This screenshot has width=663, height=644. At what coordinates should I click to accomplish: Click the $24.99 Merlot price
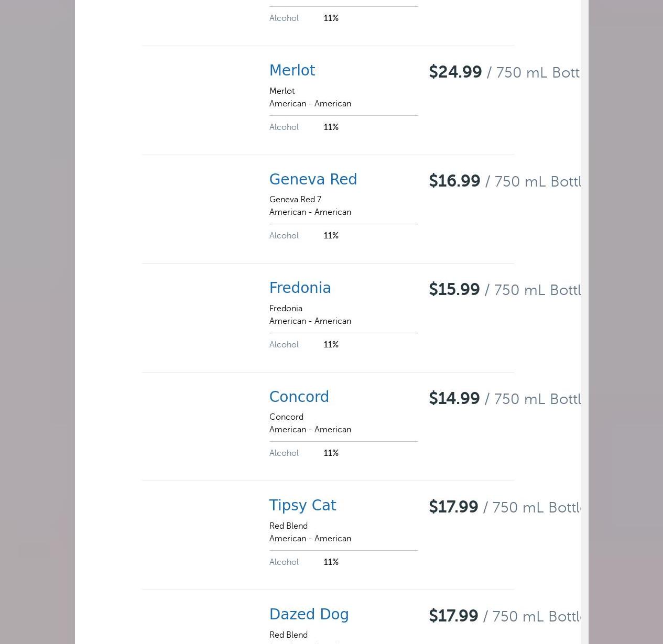455,72
